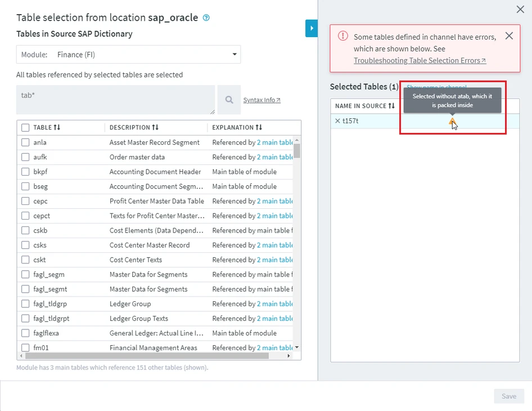Remove t157t using its X icon

click(337, 121)
